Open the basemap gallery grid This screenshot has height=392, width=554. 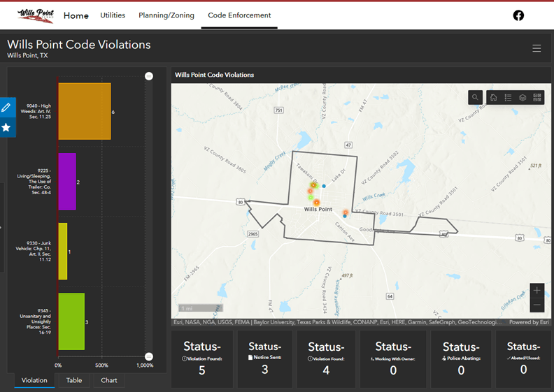(537, 97)
